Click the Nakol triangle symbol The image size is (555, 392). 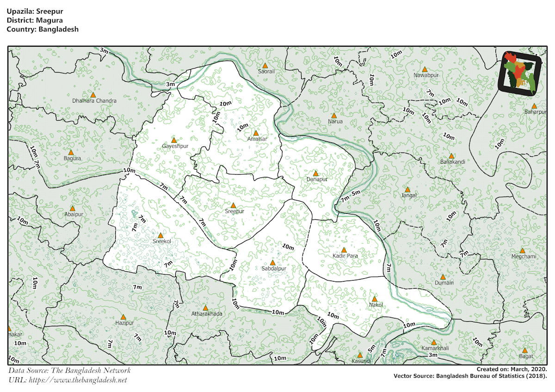pos(375,300)
